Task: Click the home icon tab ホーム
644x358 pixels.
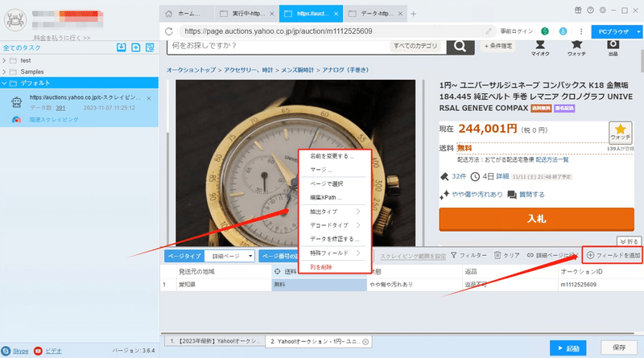Action: click(186, 14)
